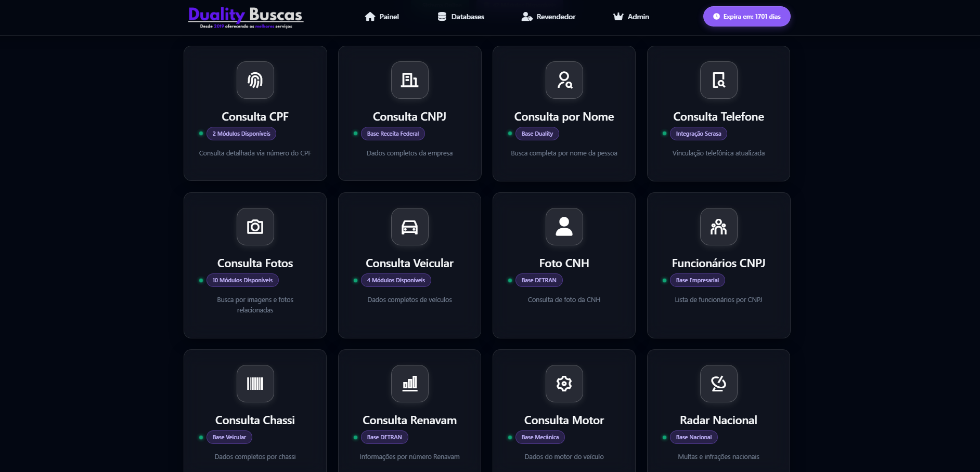Open the group icon for Funcionários CNPJ
980x472 pixels.
click(718, 227)
